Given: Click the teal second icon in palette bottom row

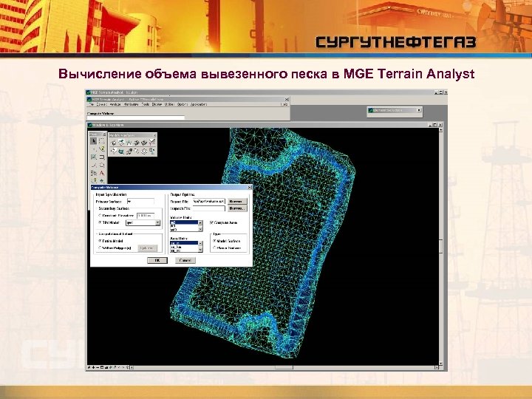Looking at the screenshot, I should pos(121,151).
